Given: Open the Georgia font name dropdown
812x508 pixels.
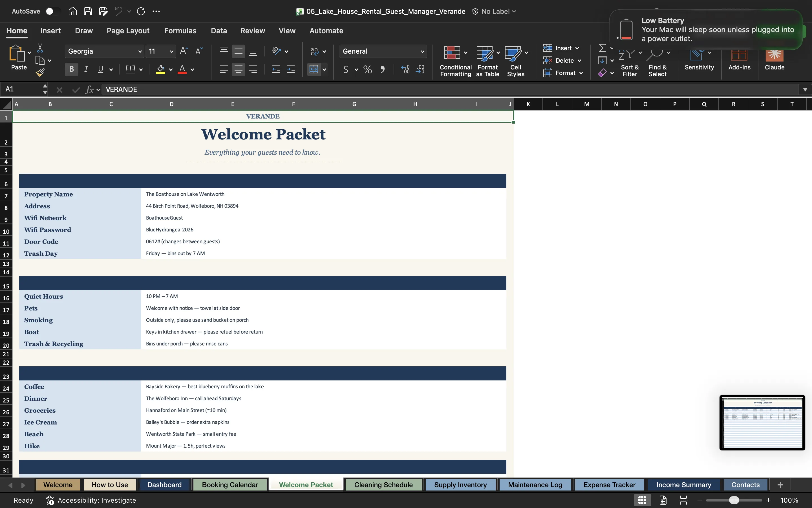Looking at the screenshot, I should tap(140, 51).
